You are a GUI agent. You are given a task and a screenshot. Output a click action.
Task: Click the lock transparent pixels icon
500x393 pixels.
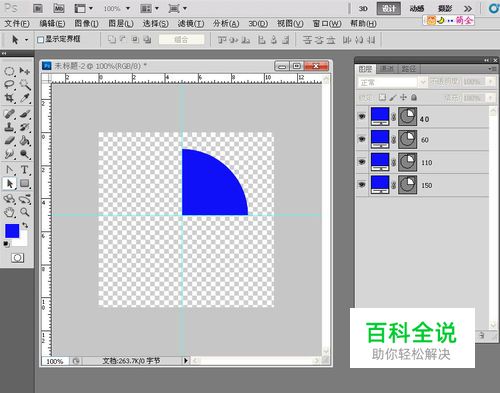point(382,97)
